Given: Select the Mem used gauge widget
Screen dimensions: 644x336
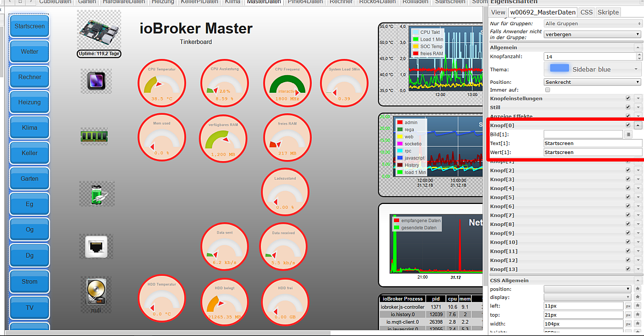Looking at the screenshot, I should point(162,138).
